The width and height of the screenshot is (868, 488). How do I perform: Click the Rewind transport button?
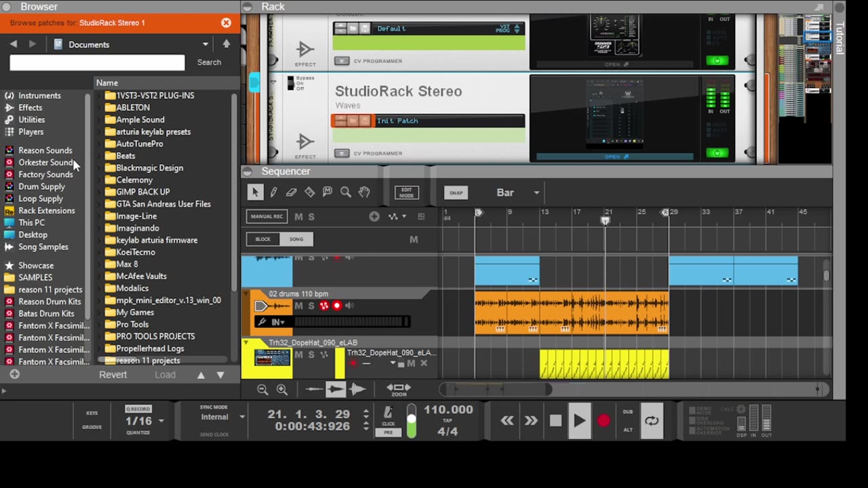[x=507, y=421]
